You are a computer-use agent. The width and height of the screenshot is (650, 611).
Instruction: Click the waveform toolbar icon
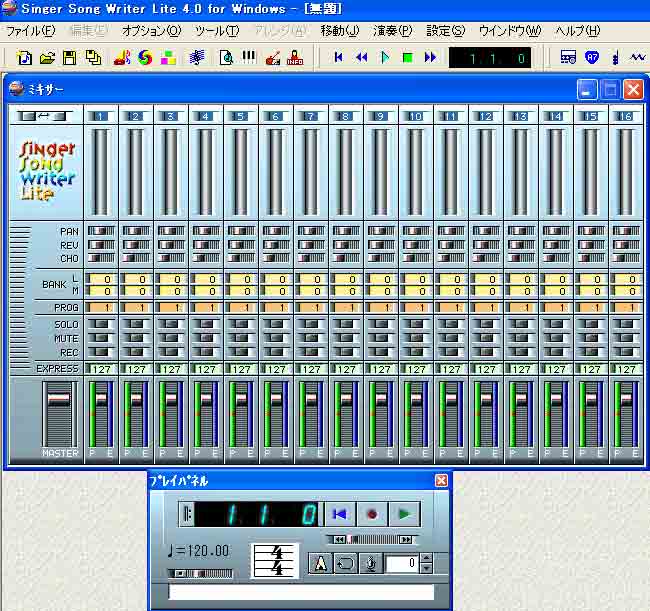pyautogui.click(x=638, y=57)
